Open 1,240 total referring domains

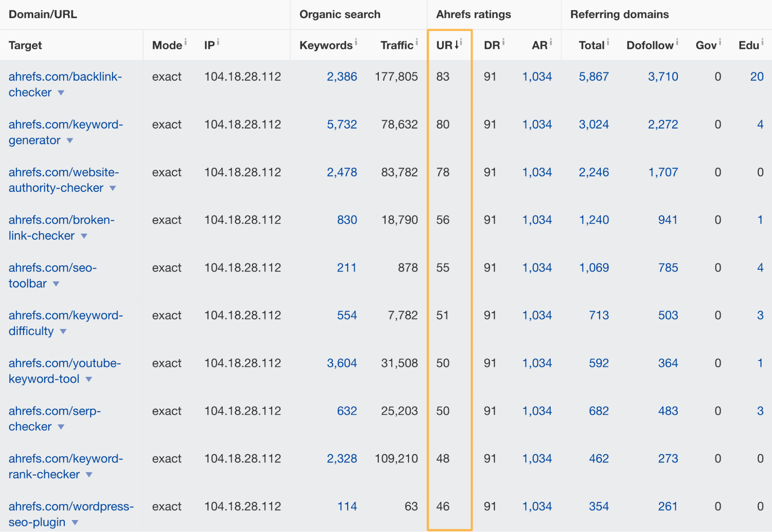pos(594,220)
